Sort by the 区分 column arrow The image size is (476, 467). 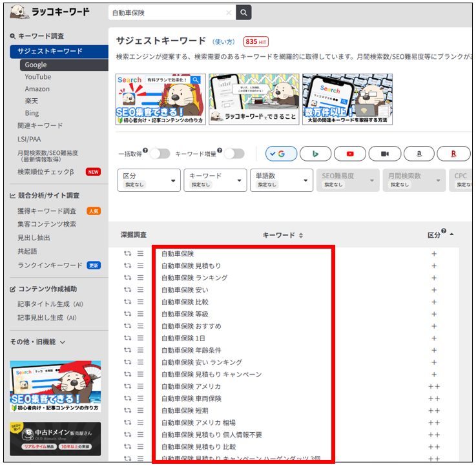(451, 234)
